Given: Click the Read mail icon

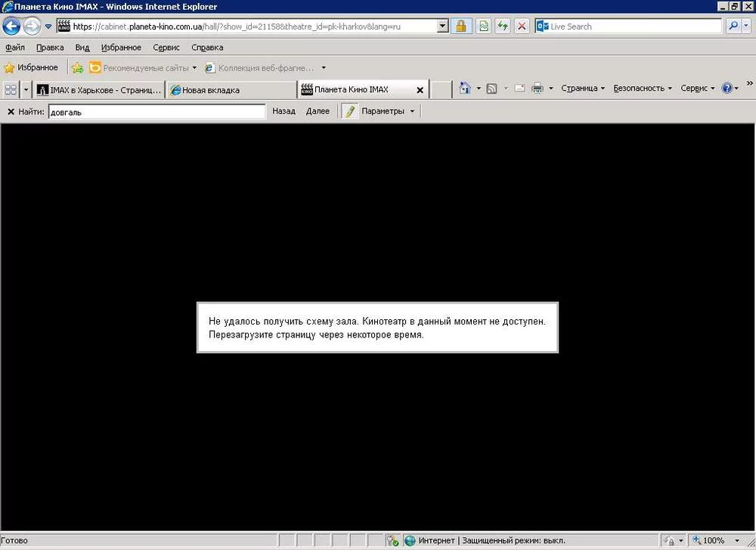Looking at the screenshot, I should pos(520,88).
